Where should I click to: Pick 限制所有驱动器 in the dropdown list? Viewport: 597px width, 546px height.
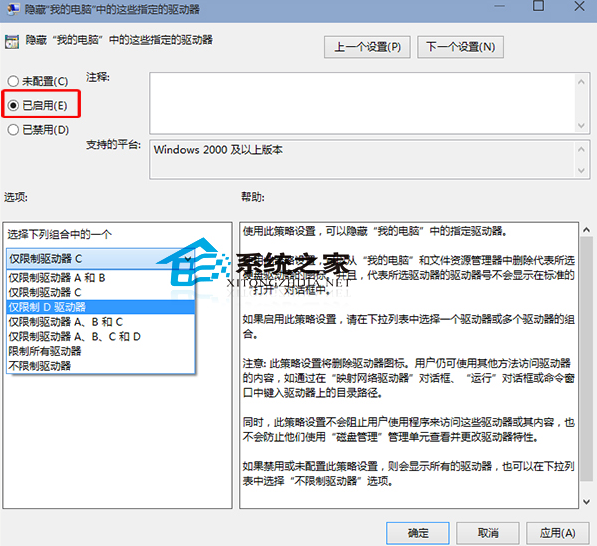tap(101, 351)
